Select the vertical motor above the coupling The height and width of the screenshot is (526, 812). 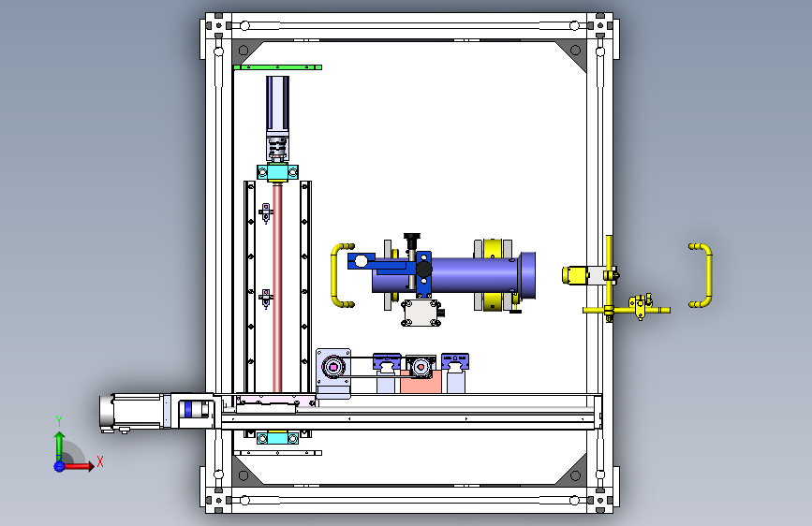click(x=277, y=104)
